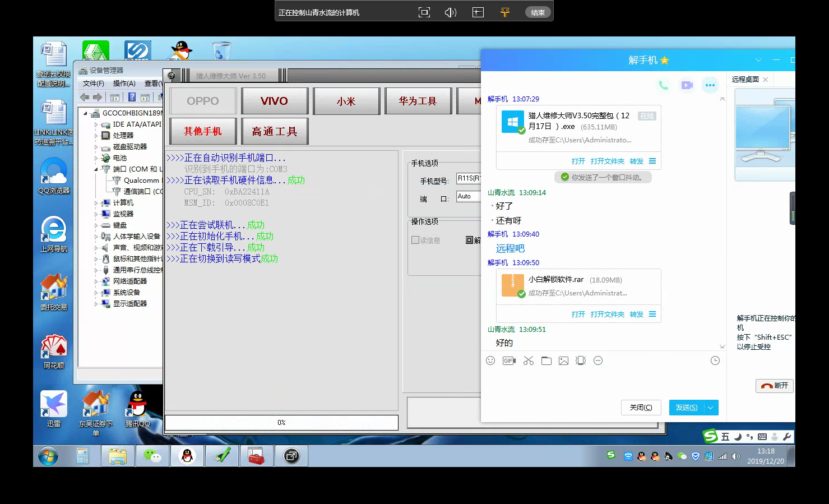
Task: Select 键盘 item in device tree
Action: 120,225
